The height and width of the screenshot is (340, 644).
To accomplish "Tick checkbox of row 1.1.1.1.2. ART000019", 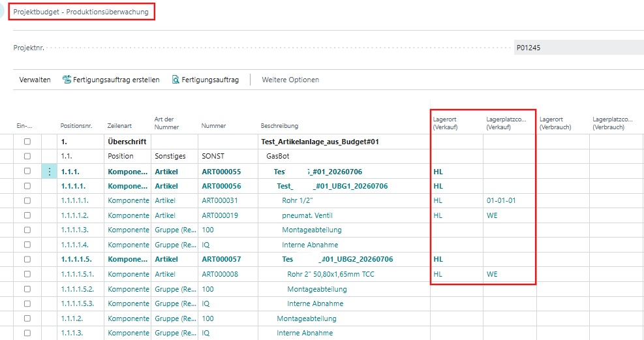I will [x=27, y=215].
